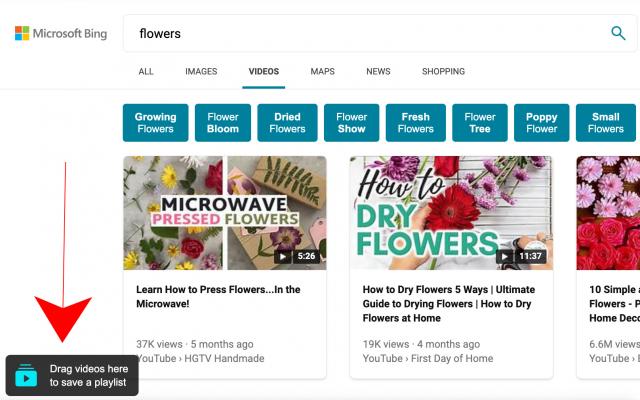
Task: Click the playlist icon in the drag box
Action: [x=26, y=376]
